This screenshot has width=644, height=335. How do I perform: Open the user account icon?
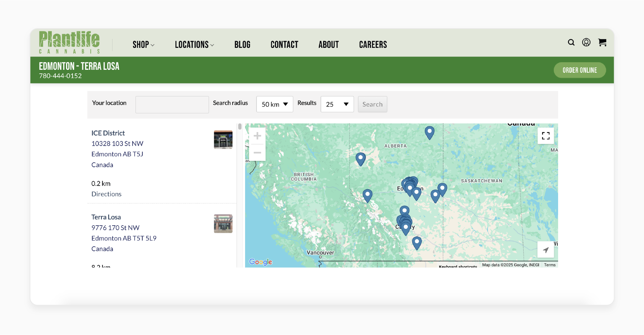pyautogui.click(x=586, y=42)
